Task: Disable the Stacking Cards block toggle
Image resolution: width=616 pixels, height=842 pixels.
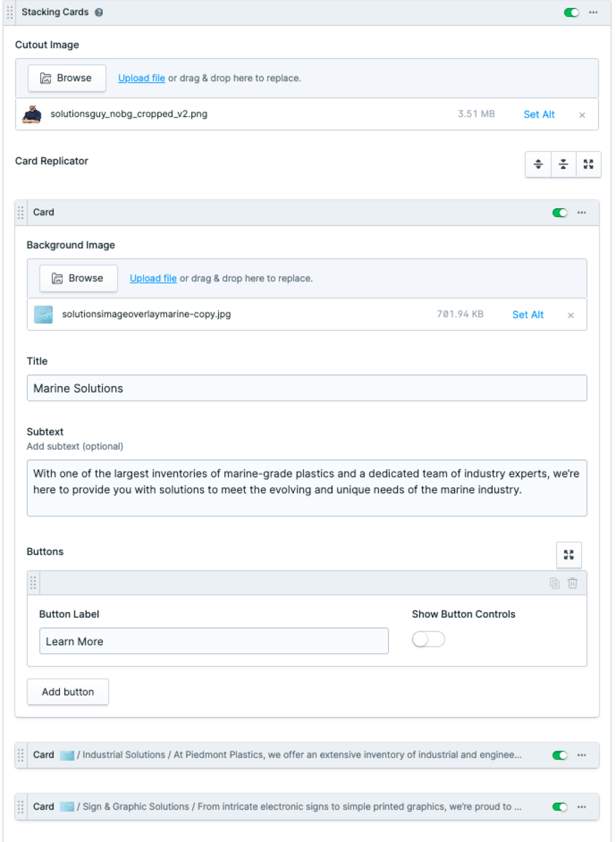Action: point(571,13)
